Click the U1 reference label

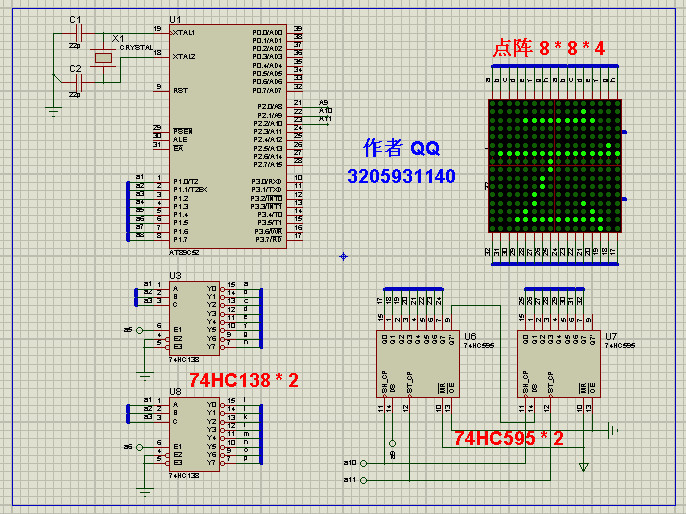175,20
